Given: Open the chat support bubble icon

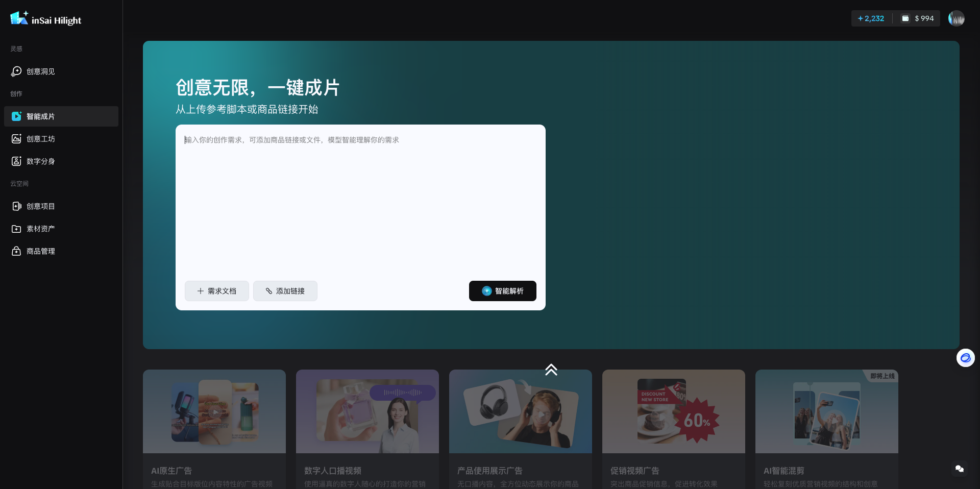Looking at the screenshot, I should 960,469.
